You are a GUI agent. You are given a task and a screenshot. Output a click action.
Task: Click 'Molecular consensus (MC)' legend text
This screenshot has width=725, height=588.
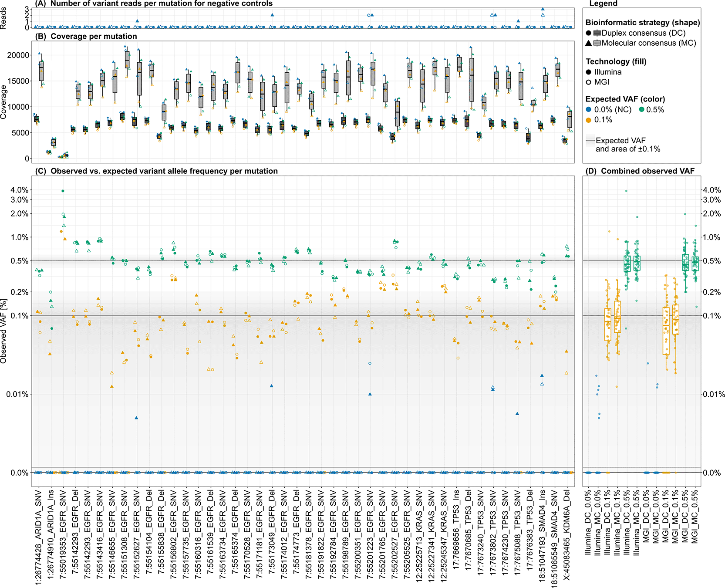pyautogui.click(x=648, y=43)
